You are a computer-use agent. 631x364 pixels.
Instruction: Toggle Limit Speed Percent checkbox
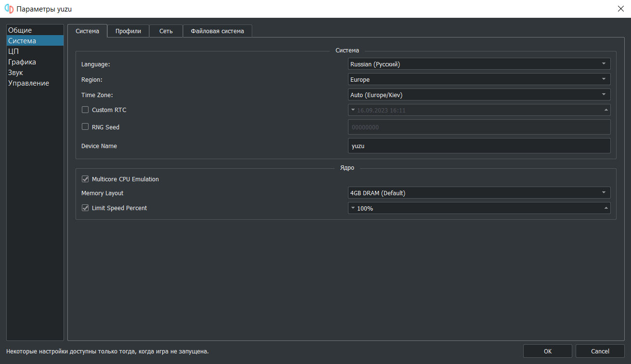point(85,208)
